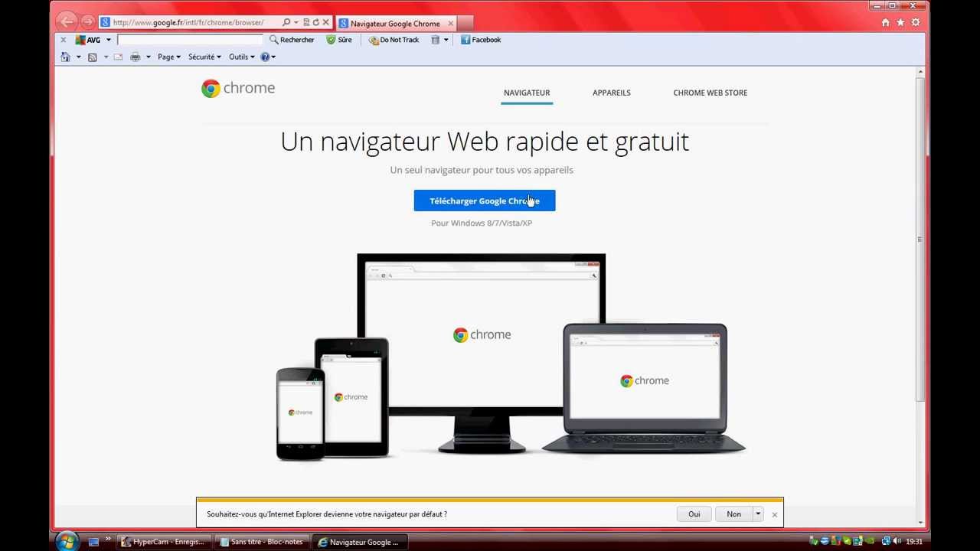980x551 pixels.
Task: Click the laptop Chrome illustration
Action: 645,389
